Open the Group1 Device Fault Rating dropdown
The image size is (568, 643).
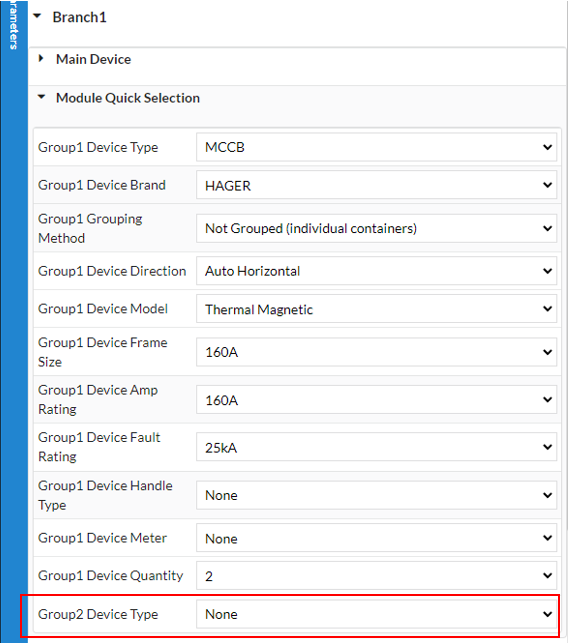point(376,447)
